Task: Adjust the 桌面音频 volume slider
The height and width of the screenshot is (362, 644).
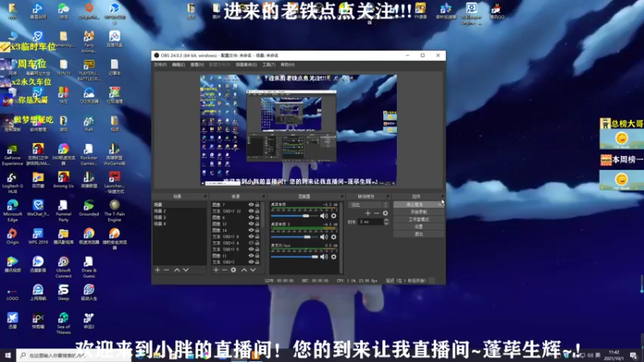Action: pyautogui.click(x=295, y=216)
